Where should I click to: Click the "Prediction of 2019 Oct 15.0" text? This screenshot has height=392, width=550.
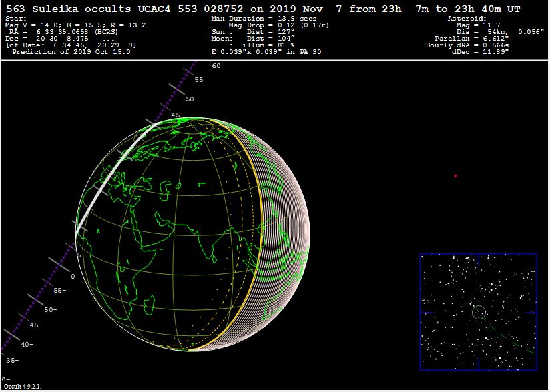tap(71, 51)
